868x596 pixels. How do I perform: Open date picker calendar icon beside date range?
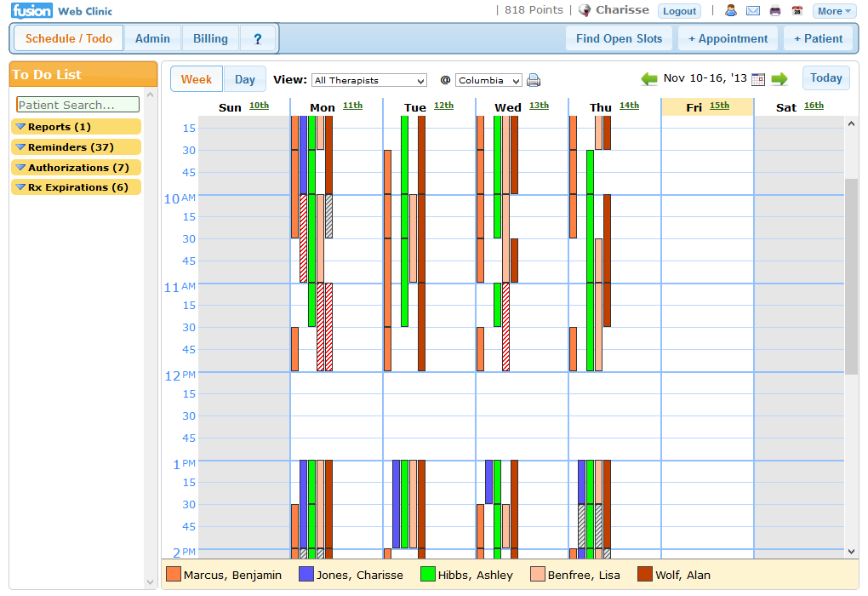click(758, 79)
